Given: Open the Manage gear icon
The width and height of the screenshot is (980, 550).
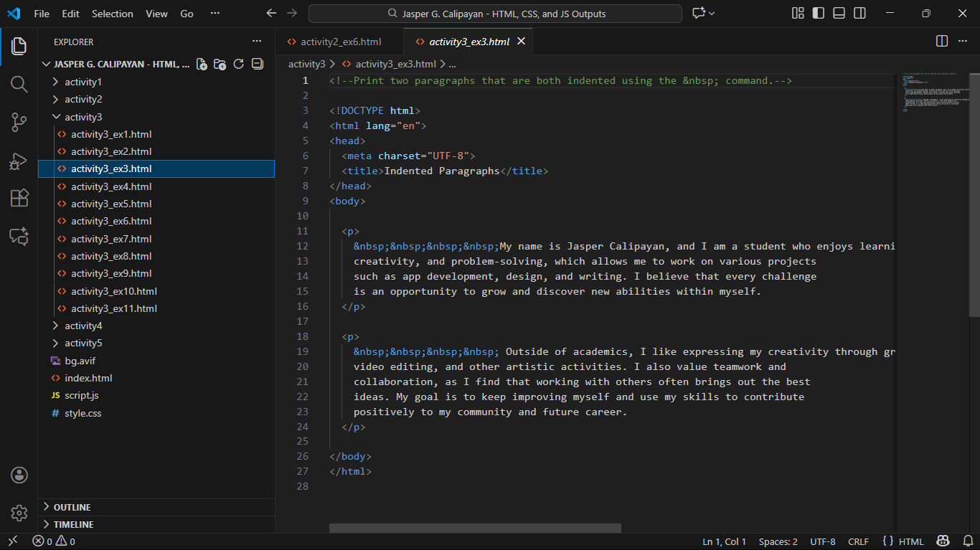Looking at the screenshot, I should (x=19, y=513).
